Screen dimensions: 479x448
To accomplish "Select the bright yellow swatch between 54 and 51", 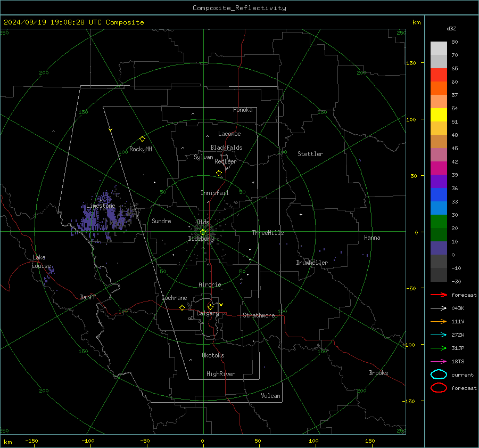I will 439,115.
